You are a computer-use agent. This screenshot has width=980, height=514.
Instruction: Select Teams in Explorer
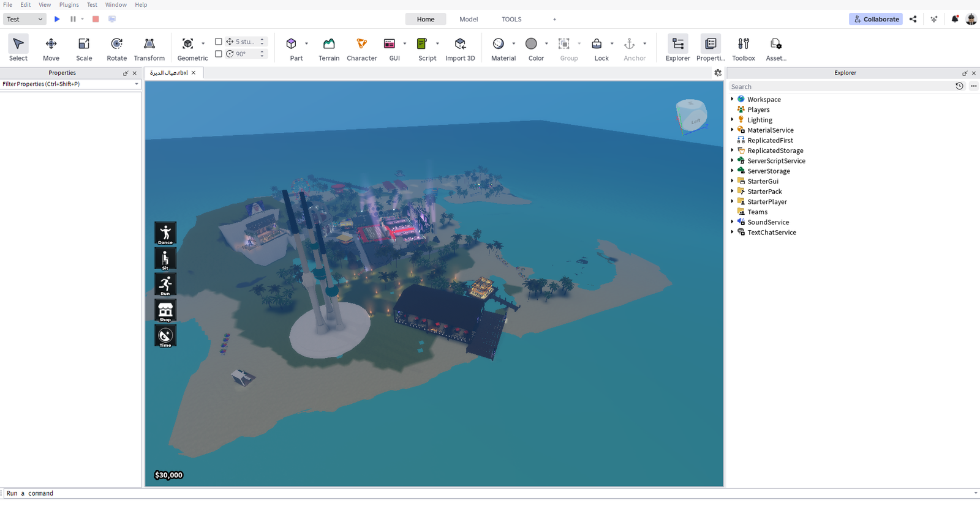click(757, 212)
